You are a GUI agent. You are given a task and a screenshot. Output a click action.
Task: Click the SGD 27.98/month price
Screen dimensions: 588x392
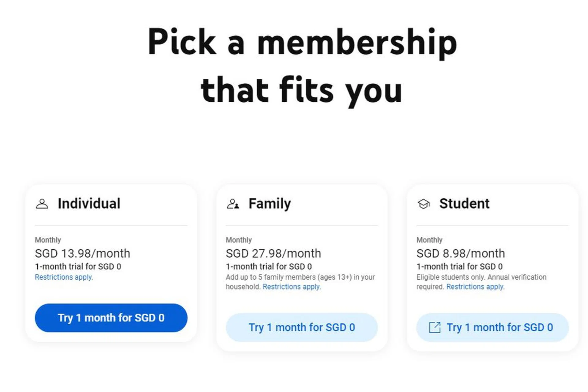pyautogui.click(x=273, y=254)
